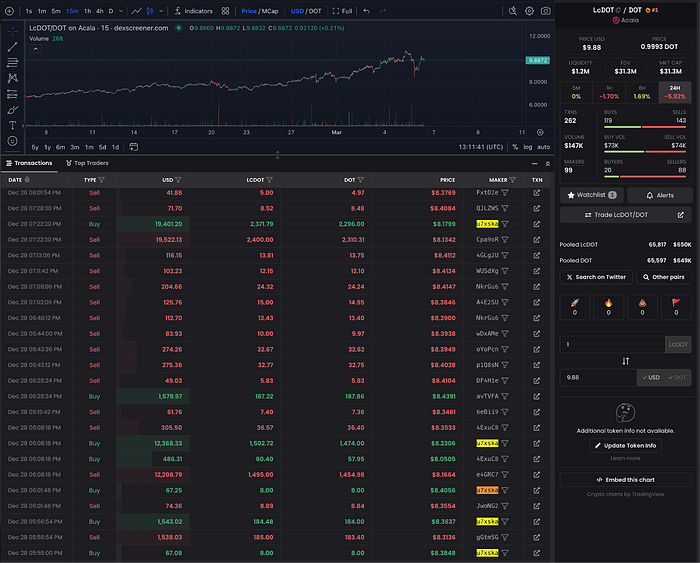The width and height of the screenshot is (700, 563).
Task: Search on Twitter for this token
Action: click(x=596, y=277)
